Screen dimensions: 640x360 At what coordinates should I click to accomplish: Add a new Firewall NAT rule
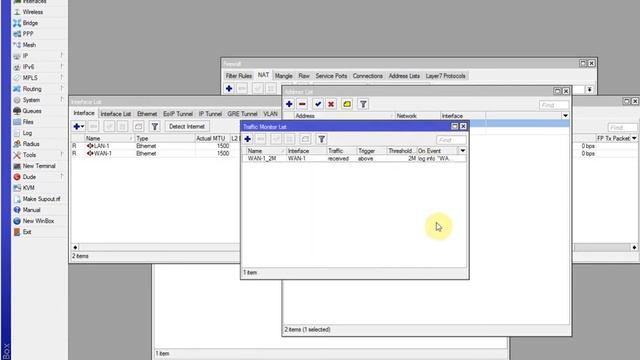point(229,89)
